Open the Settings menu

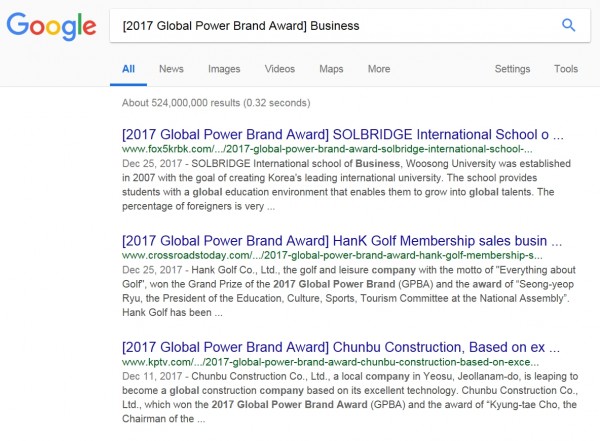[512, 69]
